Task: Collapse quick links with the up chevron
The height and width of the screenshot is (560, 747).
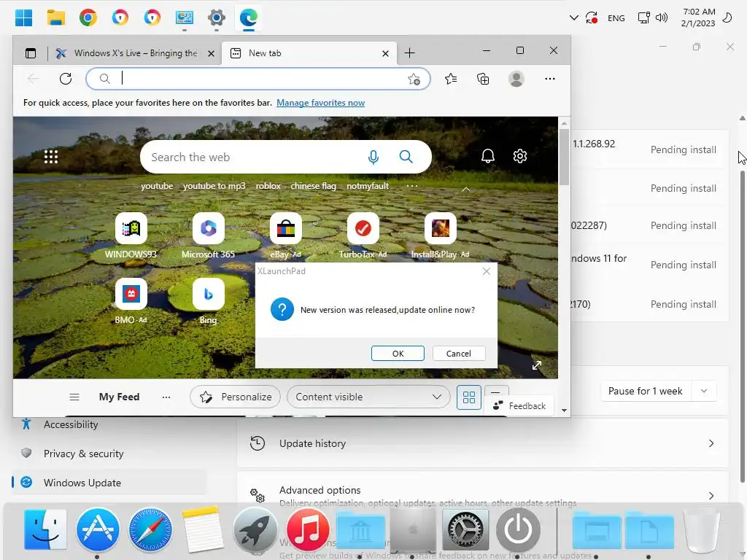Action: pyautogui.click(x=466, y=189)
